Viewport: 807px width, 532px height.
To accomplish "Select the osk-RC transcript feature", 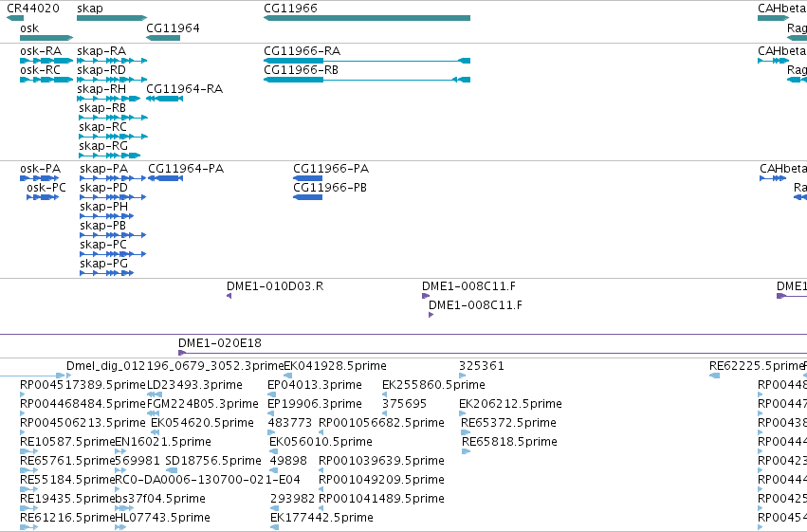I will (x=46, y=80).
